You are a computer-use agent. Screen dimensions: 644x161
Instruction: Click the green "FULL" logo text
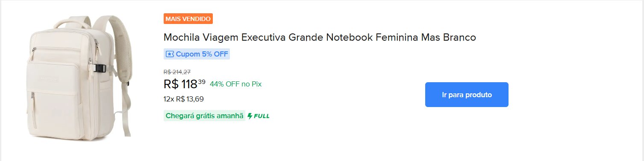262,116
